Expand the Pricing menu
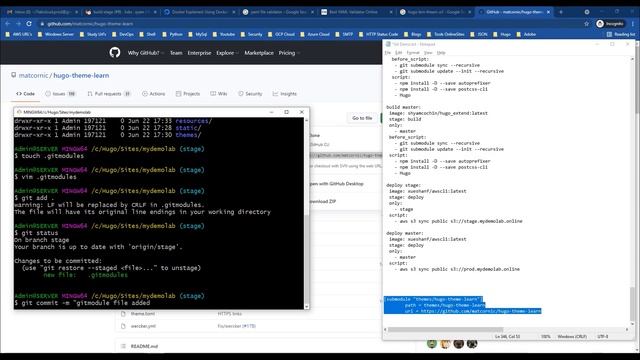Image resolution: width=640 pixels, height=360 pixels. coord(289,53)
